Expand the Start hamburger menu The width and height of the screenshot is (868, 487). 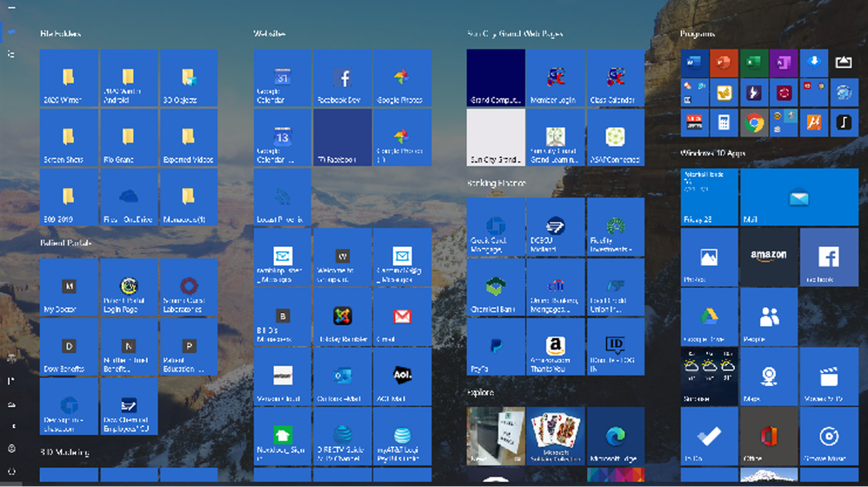(x=11, y=8)
